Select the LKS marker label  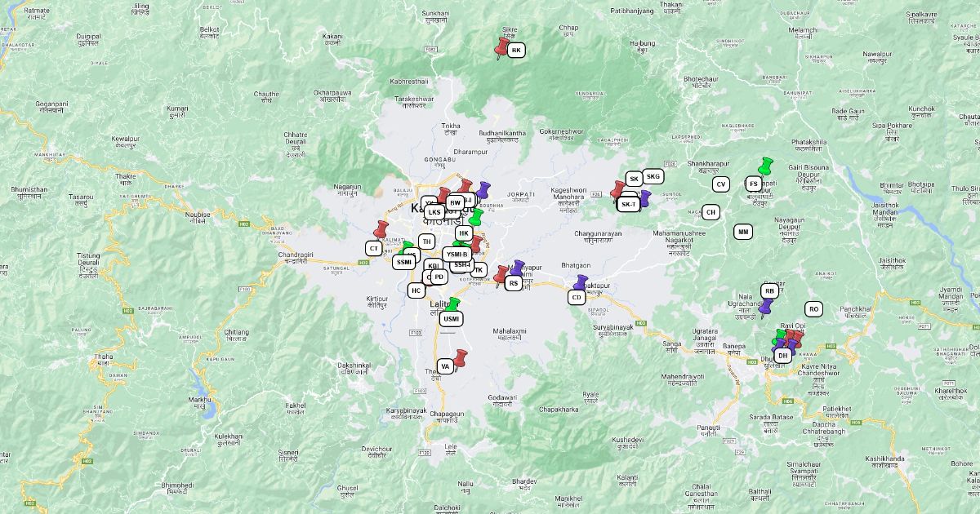point(434,212)
